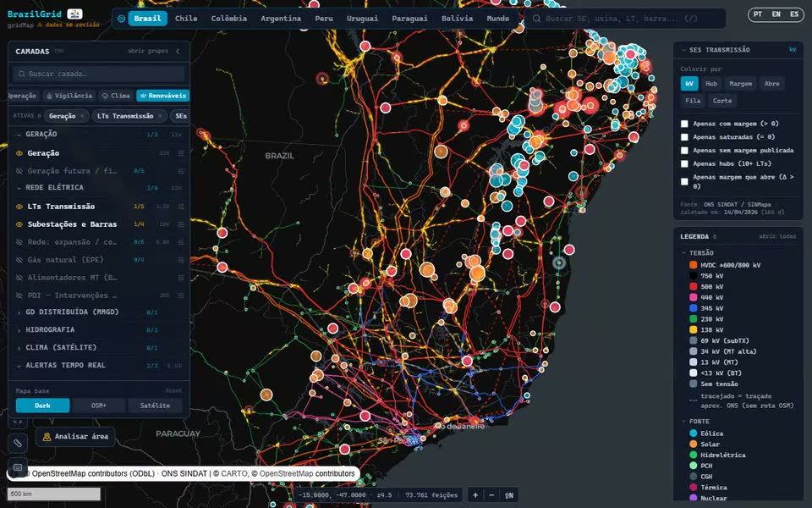Viewport: 812px width, 508px height.
Task: Open settings icon for Rede: expansão row
Action: click(x=181, y=242)
